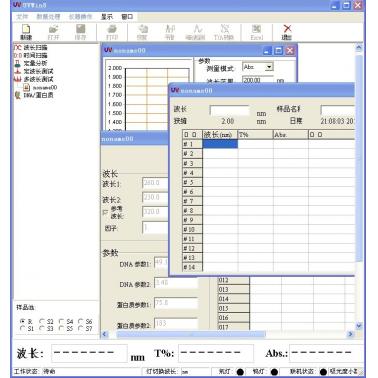Open the 数据处理 menu
This screenshot has height=378, width=378.
(48, 17)
